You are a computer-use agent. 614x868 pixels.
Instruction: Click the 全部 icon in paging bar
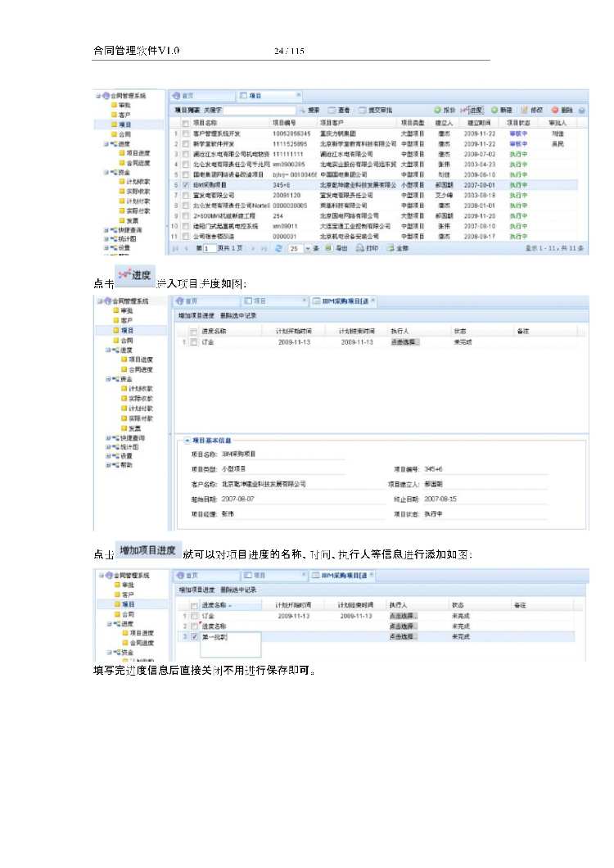pyautogui.click(x=391, y=249)
